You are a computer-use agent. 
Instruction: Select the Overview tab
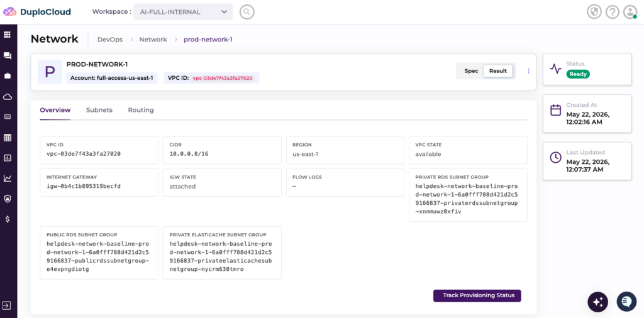[x=55, y=111]
